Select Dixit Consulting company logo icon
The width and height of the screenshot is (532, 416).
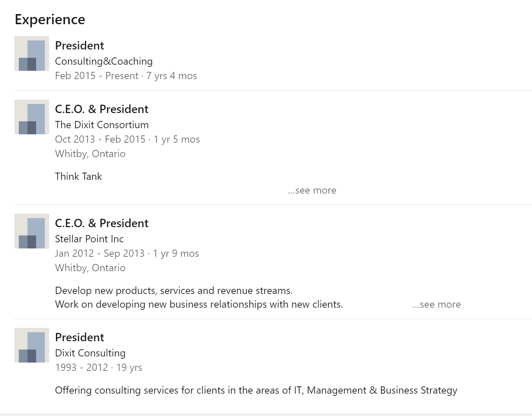[x=32, y=345]
